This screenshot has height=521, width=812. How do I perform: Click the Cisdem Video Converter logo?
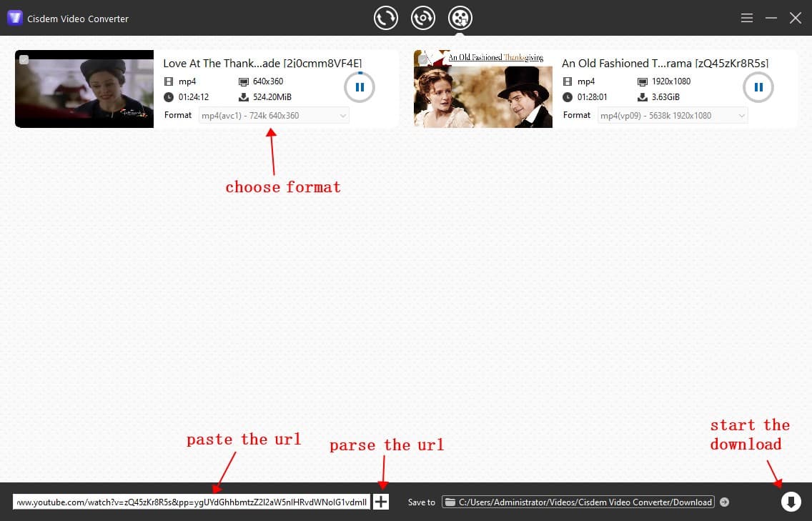(14, 18)
